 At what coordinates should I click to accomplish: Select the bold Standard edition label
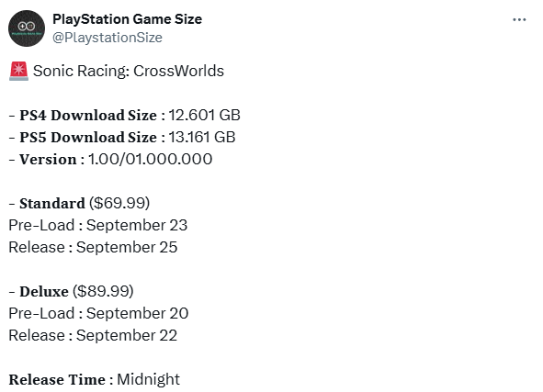[x=52, y=204]
